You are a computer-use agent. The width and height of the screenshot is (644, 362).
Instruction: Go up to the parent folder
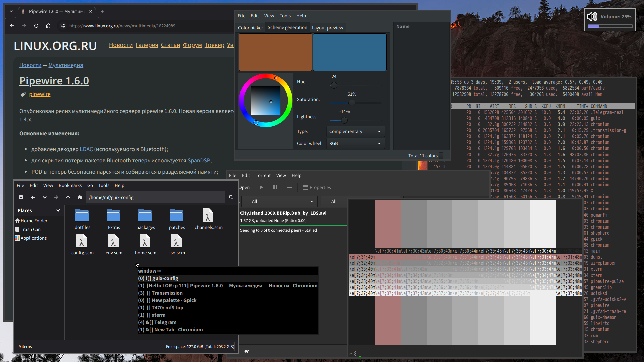pyautogui.click(x=68, y=197)
